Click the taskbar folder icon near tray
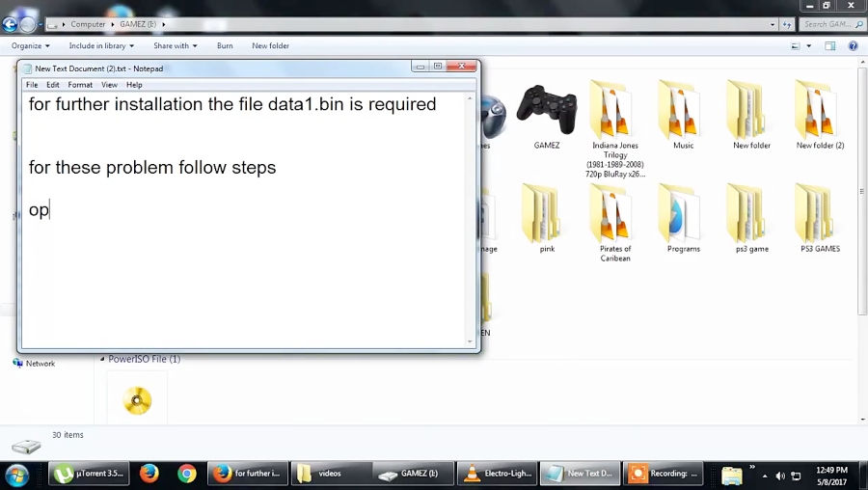 pos(732,476)
